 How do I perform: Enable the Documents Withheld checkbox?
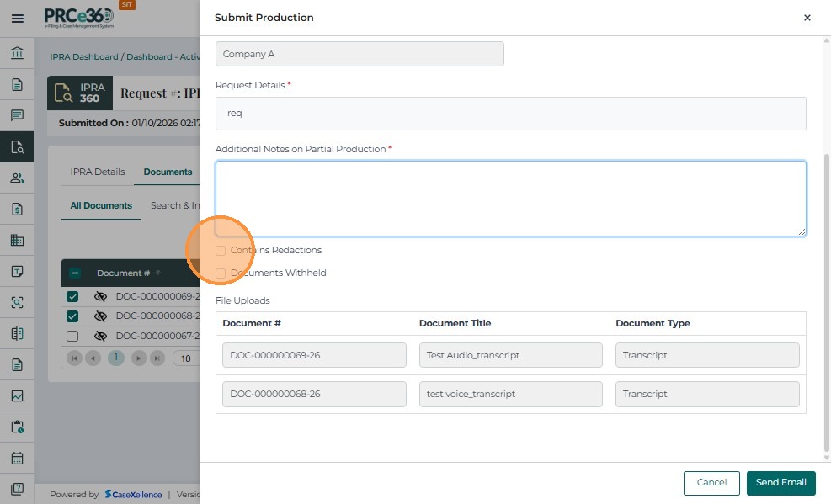(x=221, y=273)
